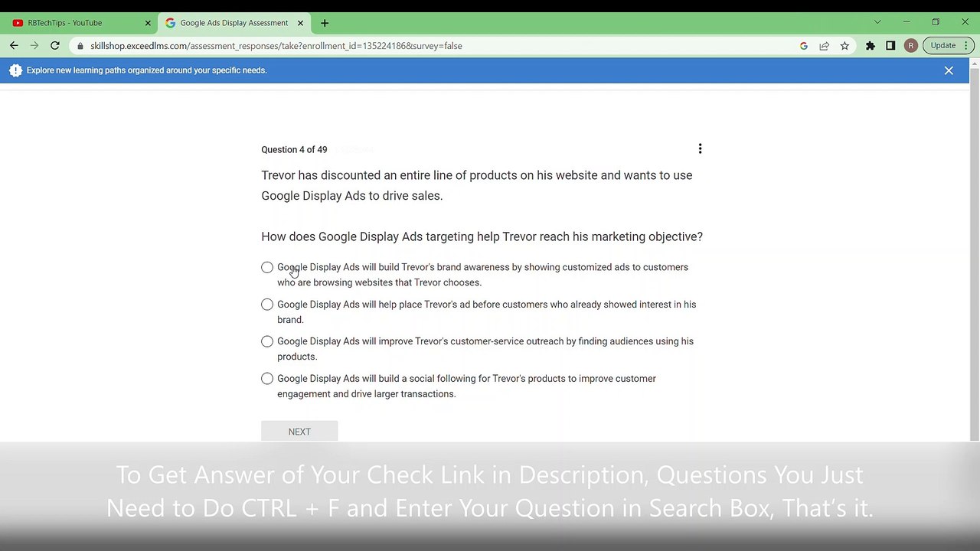Click the Update button in Chrome toolbar

pos(948,46)
